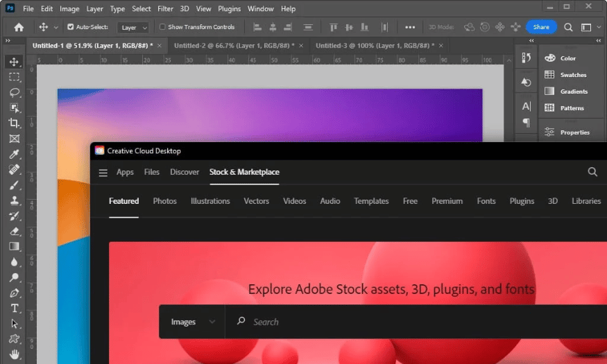Select the Frame tool
Screen dimensions: 607x364
[15, 139]
